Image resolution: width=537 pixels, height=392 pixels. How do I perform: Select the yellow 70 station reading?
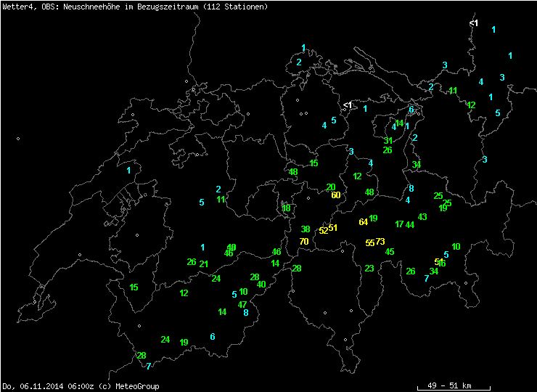coord(304,241)
